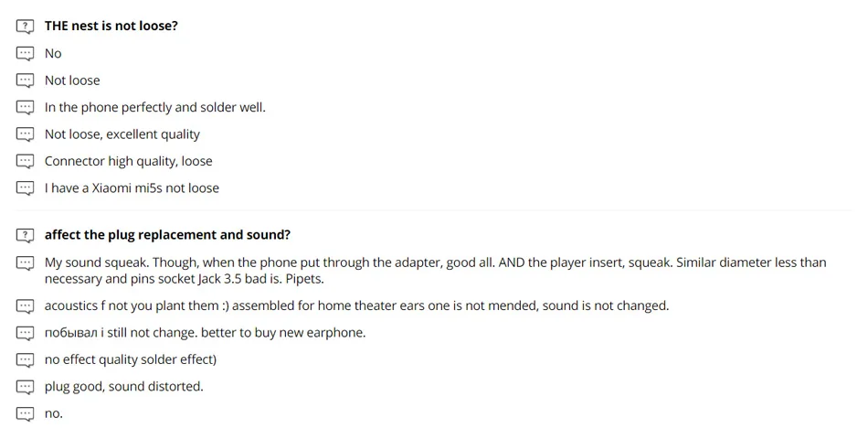Click question icon beside 'THE nest is not loose?'
The height and width of the screenshot is (439, 868).
point(26,27)
